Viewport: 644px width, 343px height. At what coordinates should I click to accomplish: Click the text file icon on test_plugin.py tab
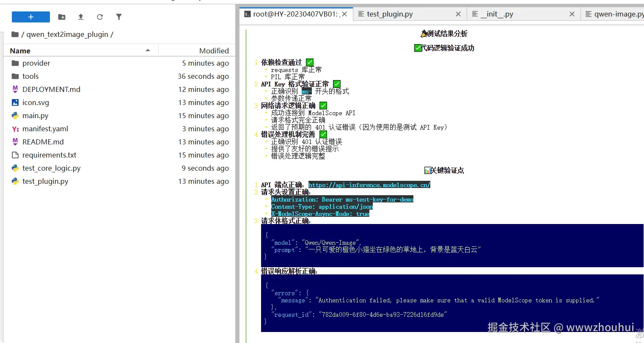click(x=361, y=14)
